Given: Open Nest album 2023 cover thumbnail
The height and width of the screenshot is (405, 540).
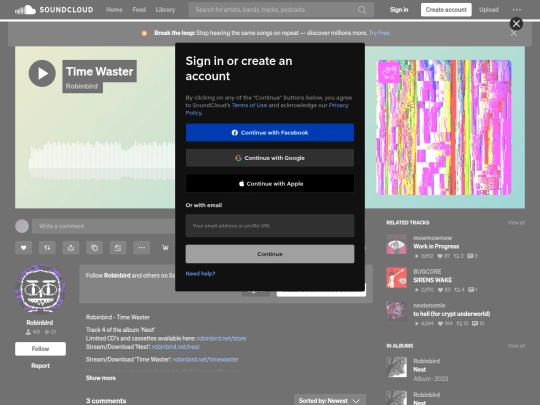Looking at the screenshot, I should coord(396,367).
